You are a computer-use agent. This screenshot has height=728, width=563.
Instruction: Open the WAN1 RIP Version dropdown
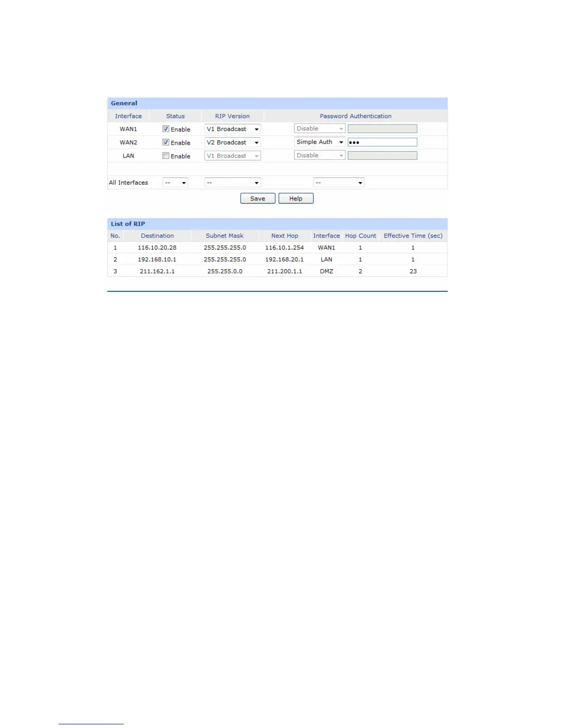point(232,129)
